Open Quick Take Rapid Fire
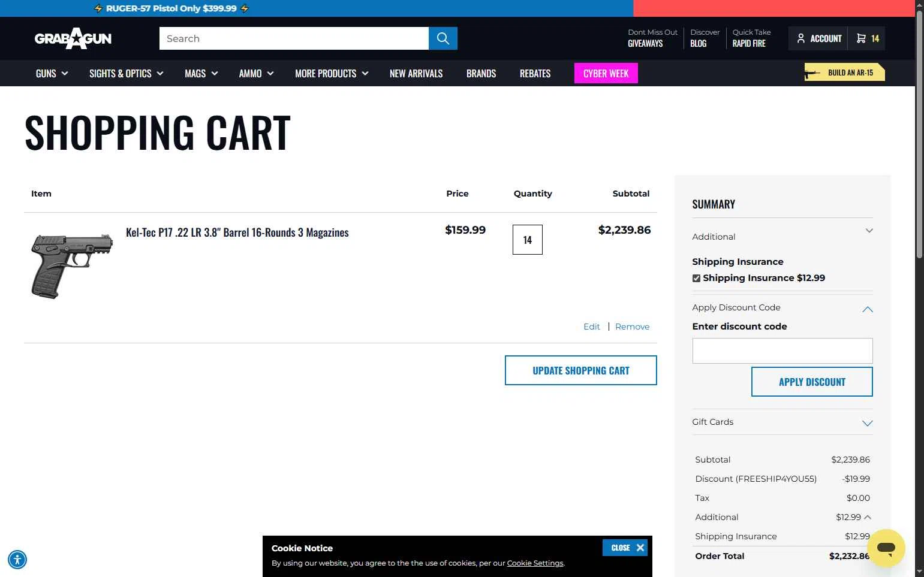The height and width of the screenshot is (577, 924). tap(751, 38)
